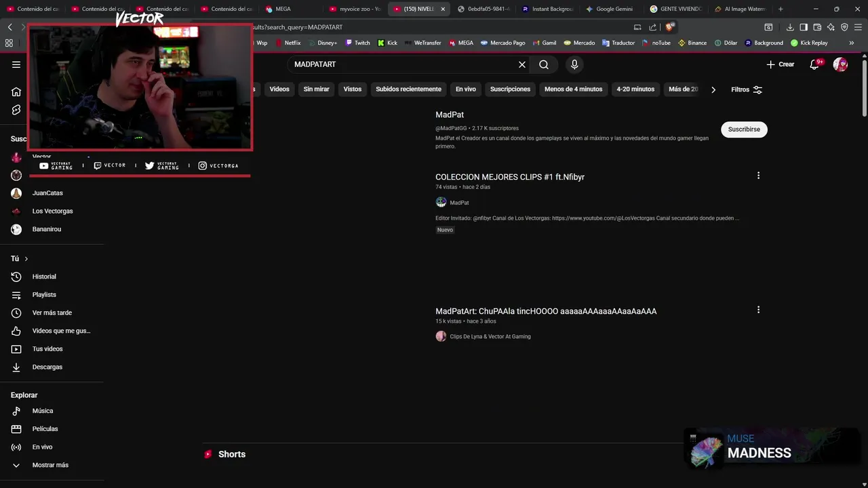Open the Netflix bookmark
Screen dimensions: 868x488
point(288,43)
